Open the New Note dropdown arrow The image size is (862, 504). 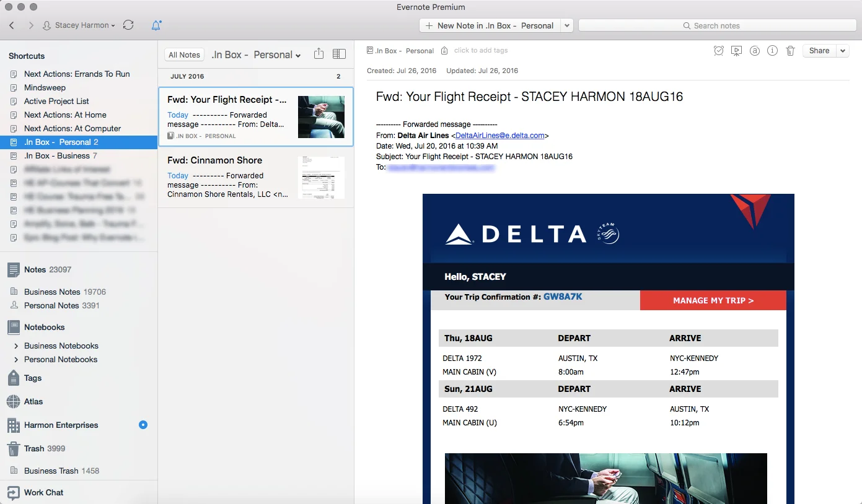tap(567, 25)
